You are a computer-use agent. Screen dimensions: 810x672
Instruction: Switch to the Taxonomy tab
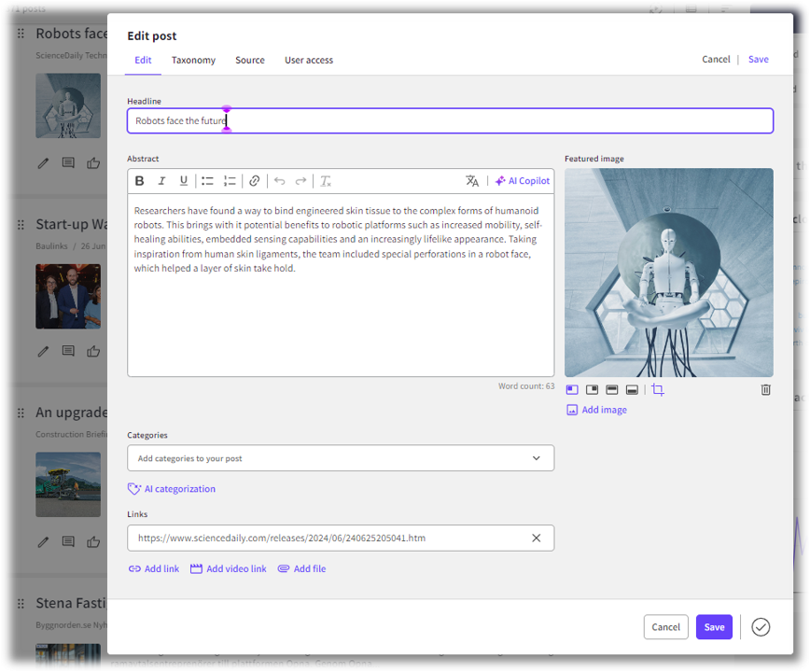pos(193,60)
